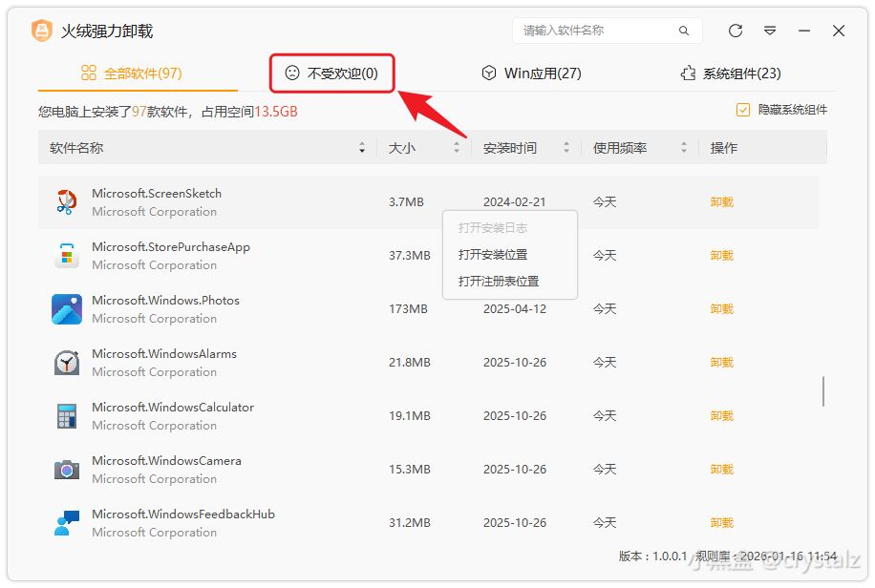Select the Microsoft.StorePurchaseApp name text
875x588 pixels.
(x=171, y=247)
